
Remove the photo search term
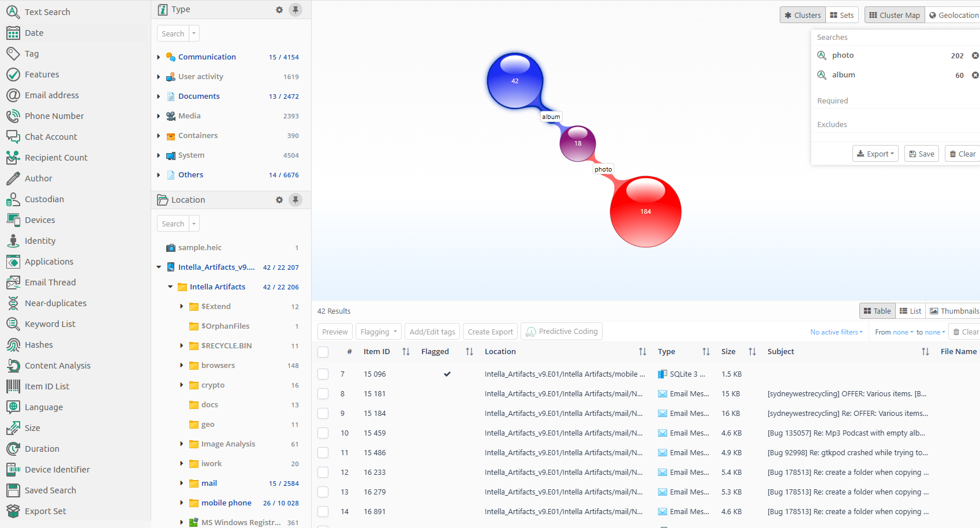click(975, 55)
